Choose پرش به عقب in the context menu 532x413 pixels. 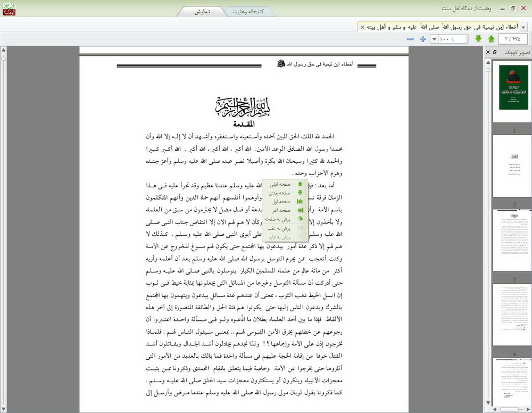(285, 228)
